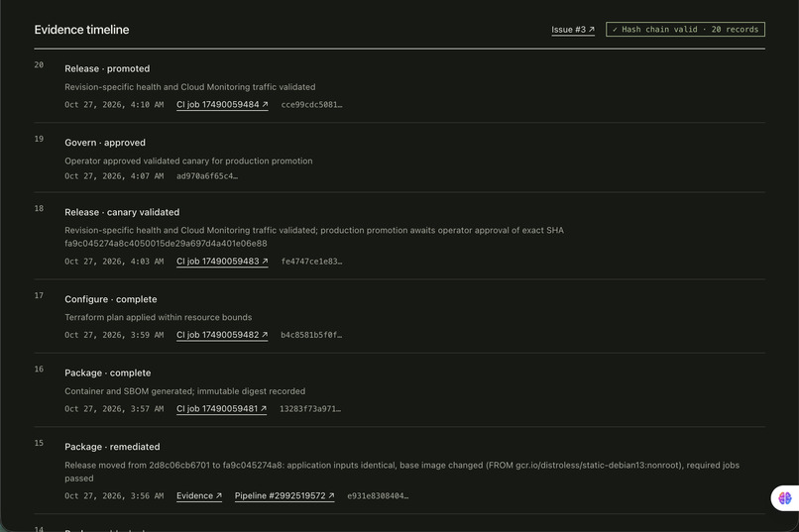This screenshot has height=532, width=799.
Task: Click record number 16
Action: click(x=39, y=370)
